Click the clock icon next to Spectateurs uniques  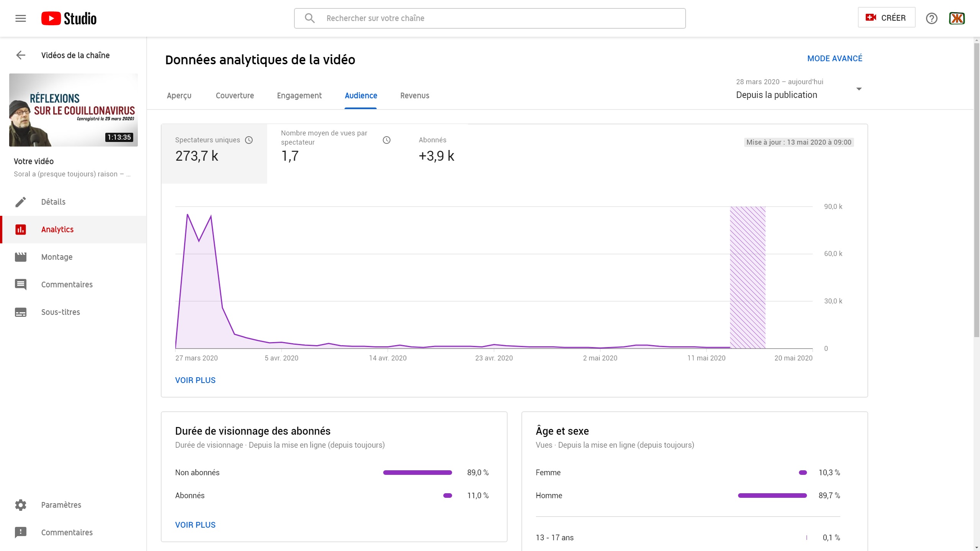pyautogui.click(x=249, y=140)
